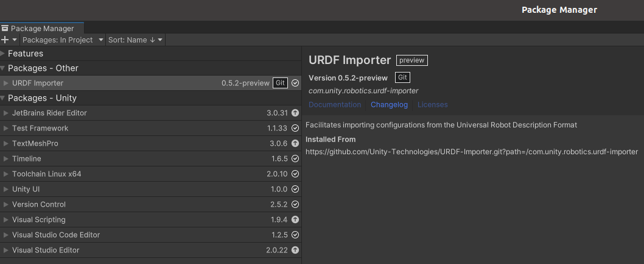Click the update arrow icon for TextMeshPro
The width and height of the screenshot is (644, 264).
295,143
